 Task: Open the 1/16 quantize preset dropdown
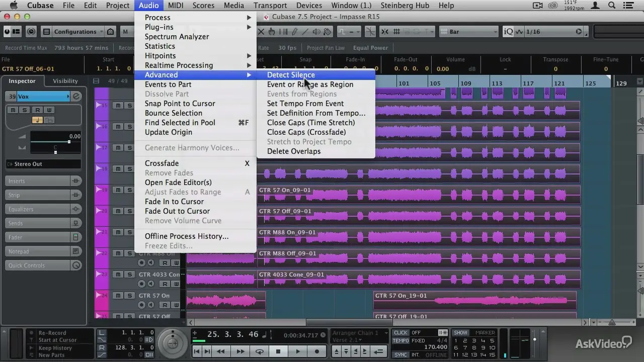pyautogui.click(x=553, y=32)
